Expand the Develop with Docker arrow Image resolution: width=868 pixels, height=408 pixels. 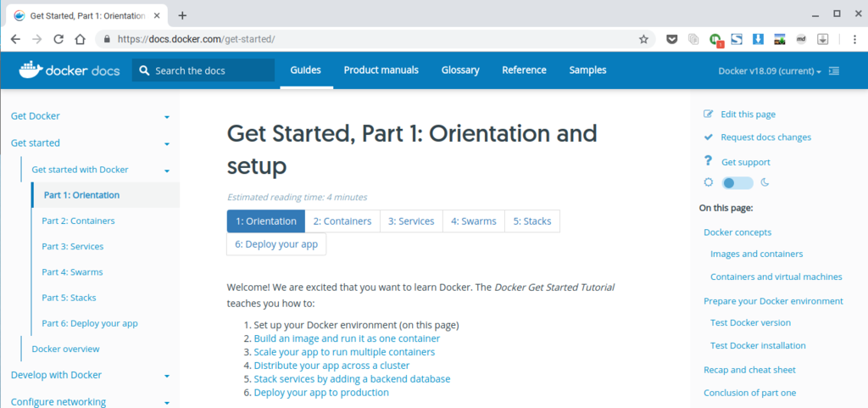[167, 376]
